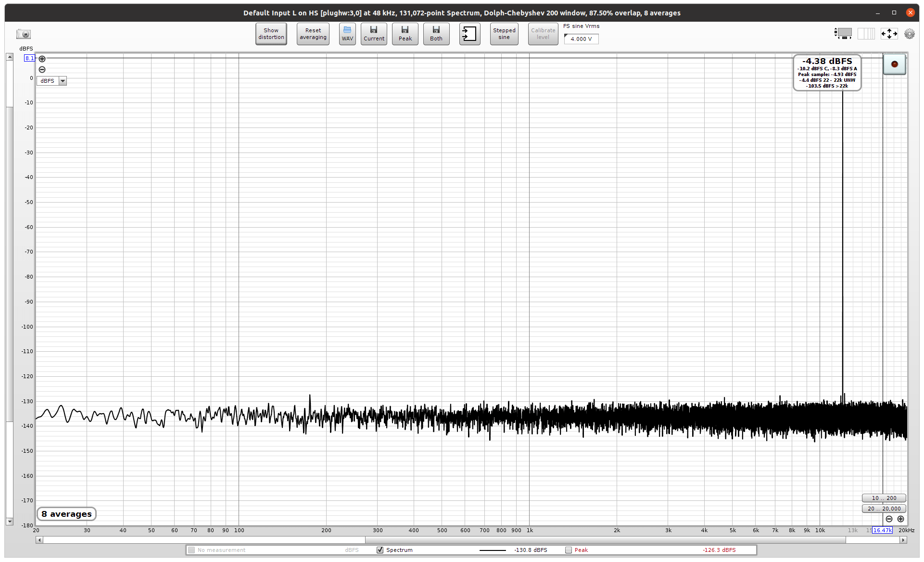
Task: Toggle the Spectrum trace checkbox
Action: click(x=380, y=550)
